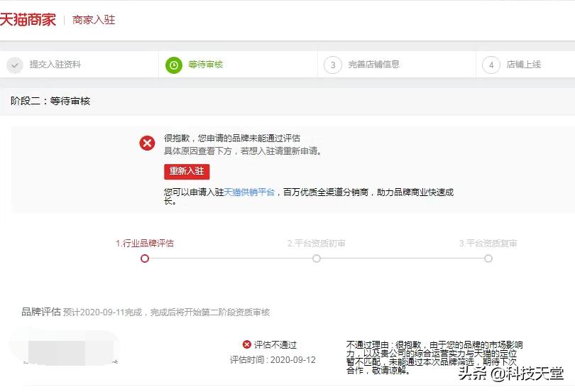This screenshot has width=575, height=392.
Task: Click the step 4 circle icon
Action: click(491, 65)
